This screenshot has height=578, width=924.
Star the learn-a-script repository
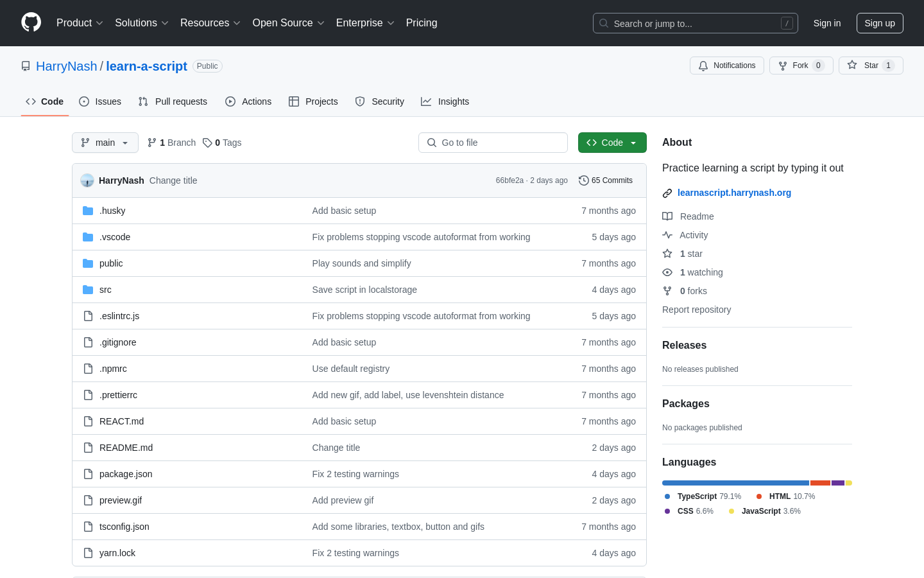(x=871, y=66)
